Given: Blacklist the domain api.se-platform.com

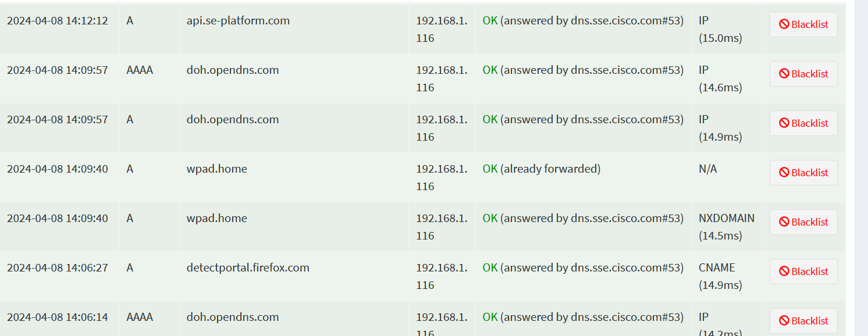Looking at the screenshot, I should (803, 24).
